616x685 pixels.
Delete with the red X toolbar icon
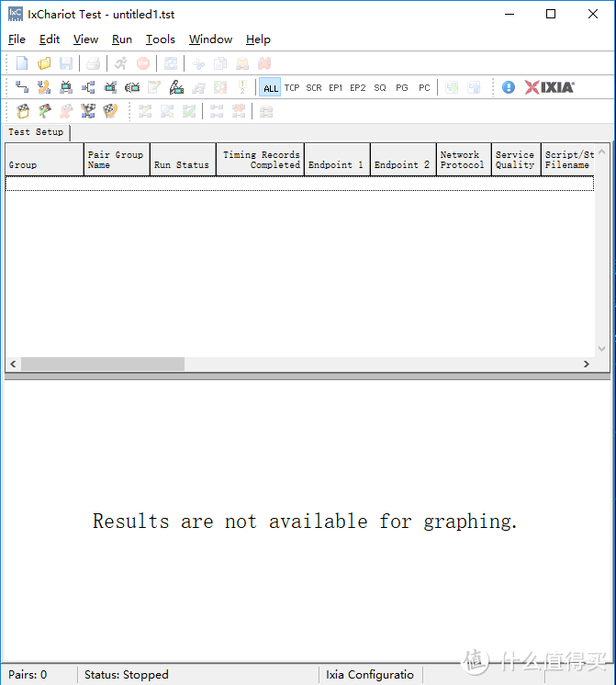point(264,63)
